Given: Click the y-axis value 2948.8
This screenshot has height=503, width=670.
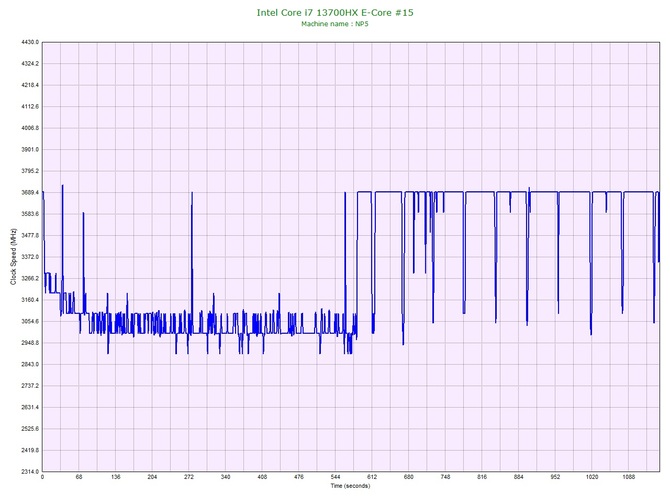Looking at the screenshot, I should click(x=30, y=343).
